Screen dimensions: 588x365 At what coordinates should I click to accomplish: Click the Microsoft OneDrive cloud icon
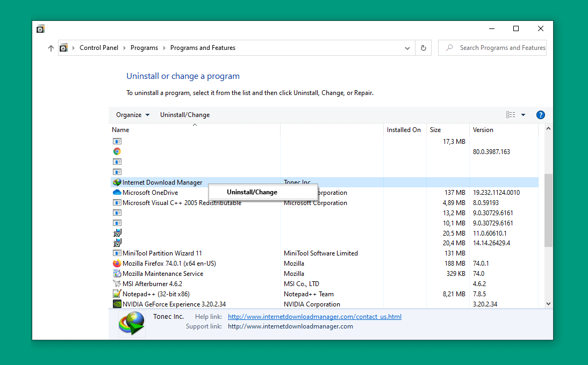(x=117, y=192)
